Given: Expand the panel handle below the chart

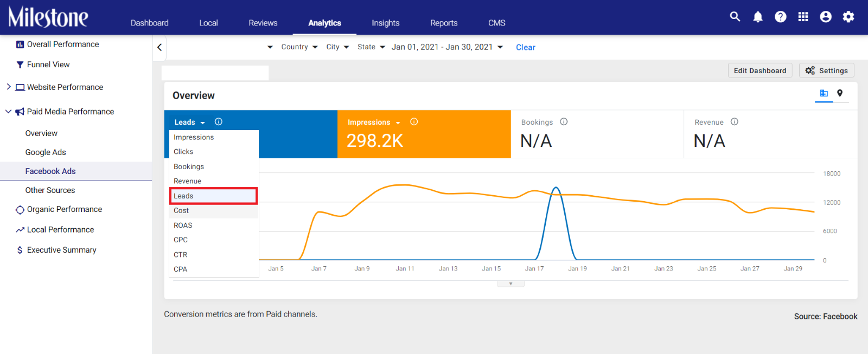Looking at the screenshot, I should (510, 284).
